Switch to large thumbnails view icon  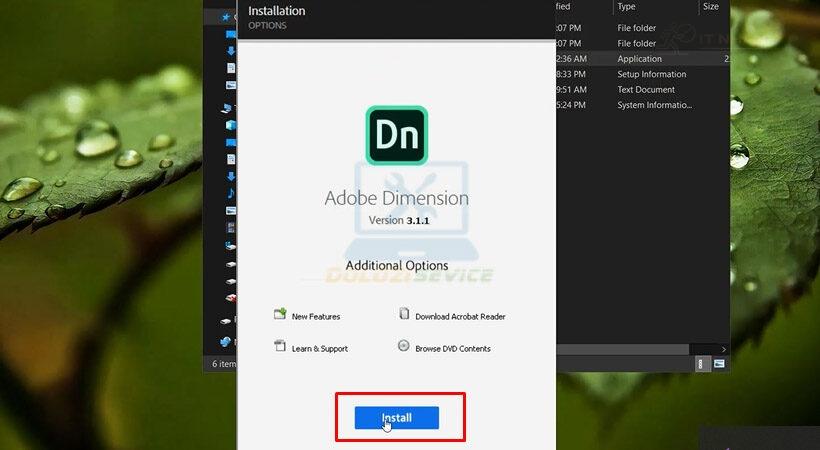[x=719, y=364]
